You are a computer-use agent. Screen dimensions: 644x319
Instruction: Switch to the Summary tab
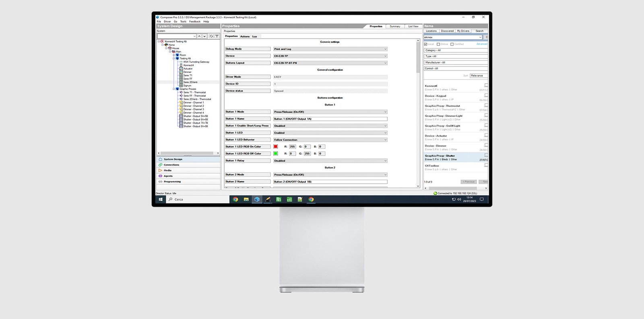coord(395,26)
